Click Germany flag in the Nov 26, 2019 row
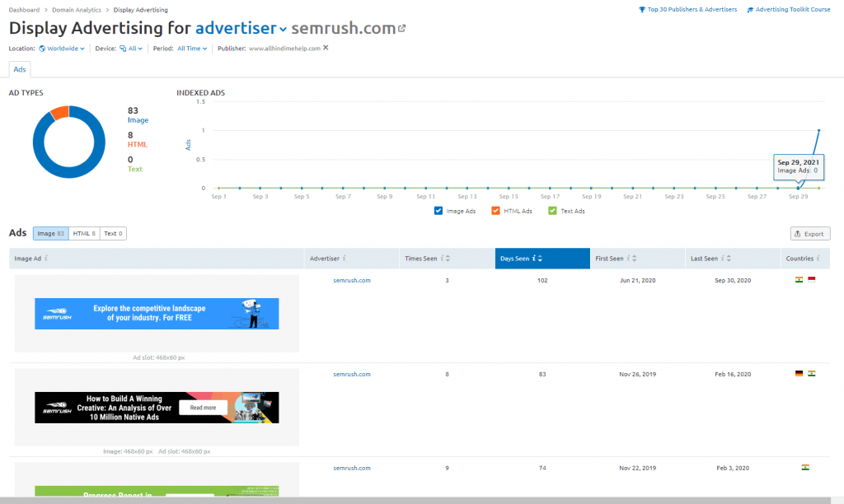The width and height of the screenshot is (844, 504). [x=799, y=373]
